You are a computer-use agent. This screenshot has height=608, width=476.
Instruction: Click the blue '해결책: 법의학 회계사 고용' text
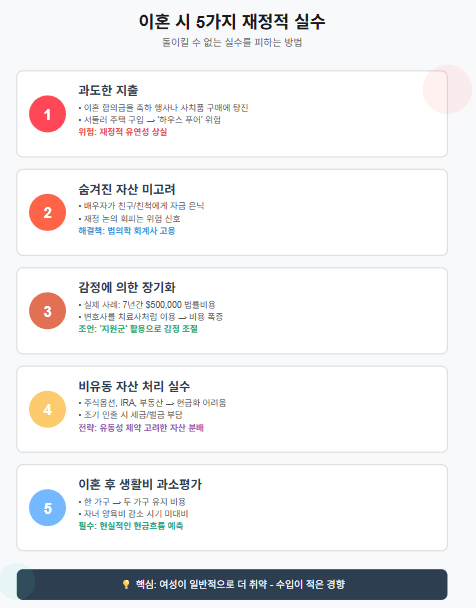[x=127, y=231]
